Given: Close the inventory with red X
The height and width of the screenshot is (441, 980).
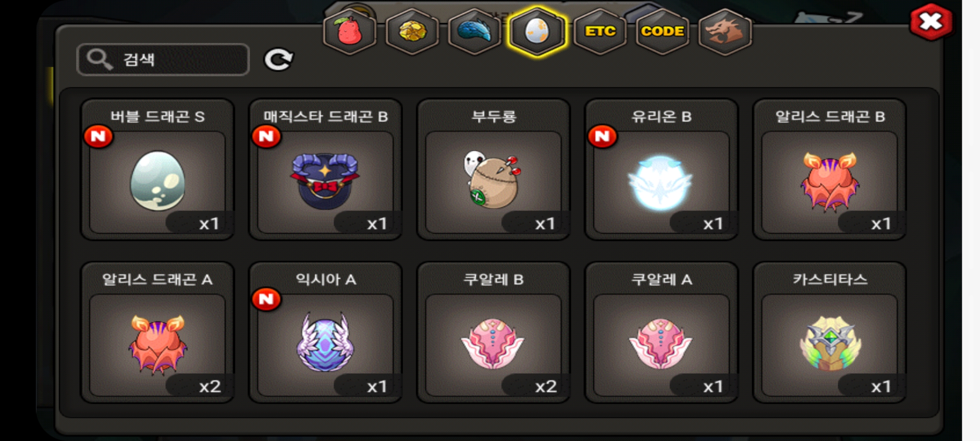Looking at the screenshot, I should coord(931,22).
